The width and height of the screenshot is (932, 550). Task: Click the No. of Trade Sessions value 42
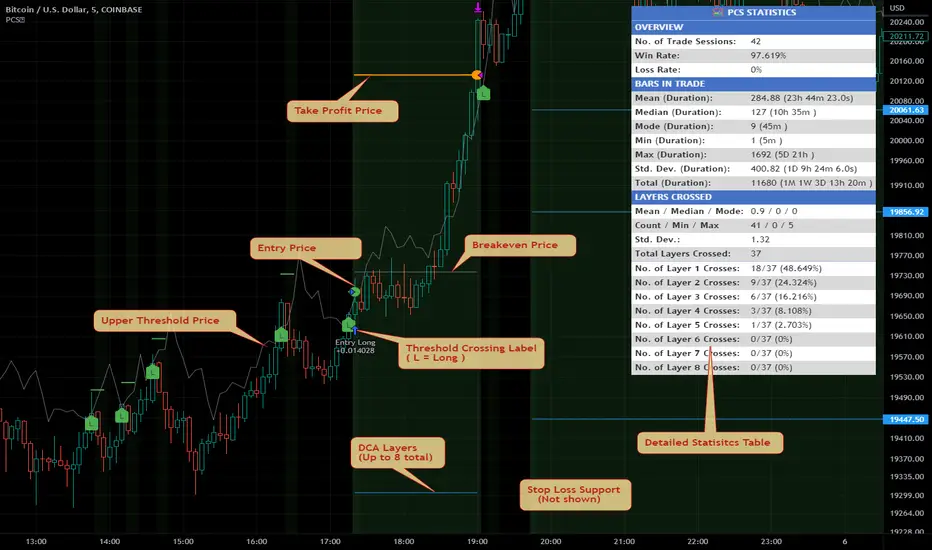coord(755,42)
